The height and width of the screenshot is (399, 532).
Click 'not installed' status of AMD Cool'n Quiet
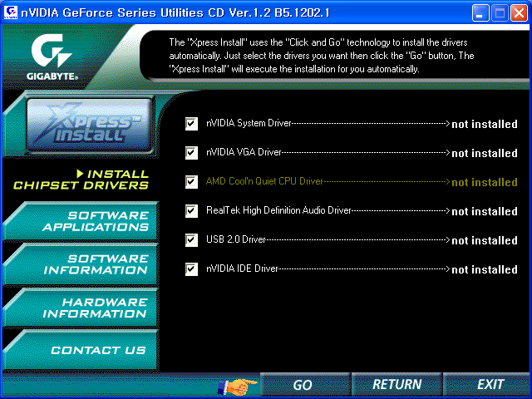click(485, 182)
